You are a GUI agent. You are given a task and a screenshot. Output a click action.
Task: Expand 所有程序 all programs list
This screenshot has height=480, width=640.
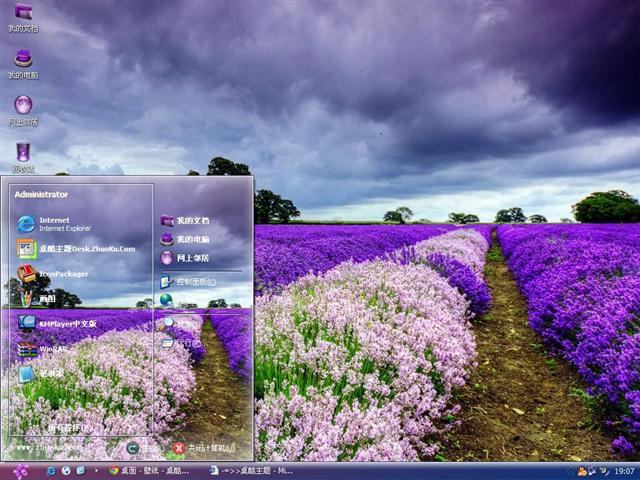tap(69, 428)
